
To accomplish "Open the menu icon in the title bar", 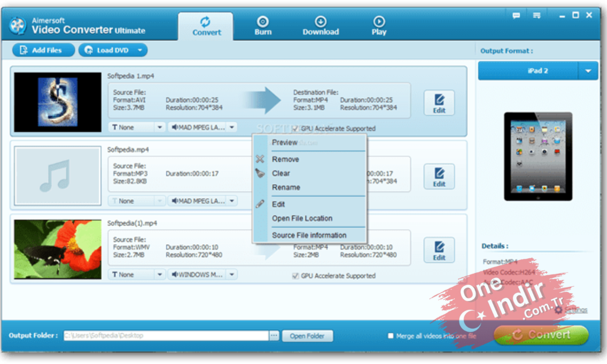I will 537,16.
